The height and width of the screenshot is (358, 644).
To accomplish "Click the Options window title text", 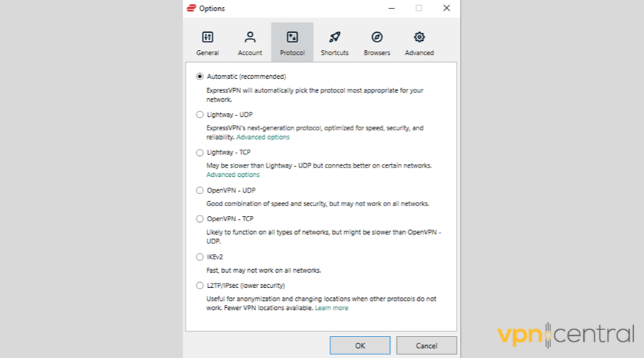I will [x=212, y=8].
